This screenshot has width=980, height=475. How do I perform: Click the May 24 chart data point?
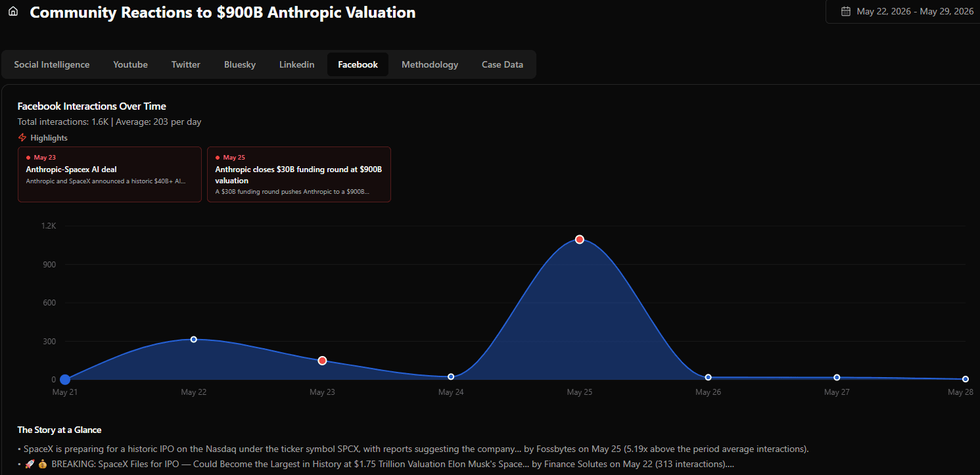451,376
